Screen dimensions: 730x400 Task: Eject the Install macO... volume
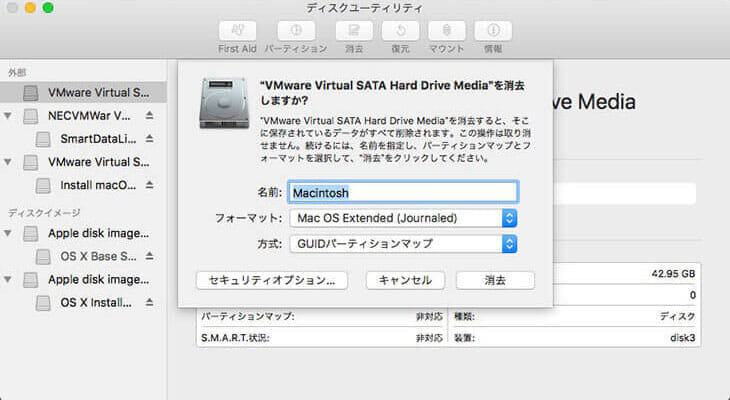(149, 185)
